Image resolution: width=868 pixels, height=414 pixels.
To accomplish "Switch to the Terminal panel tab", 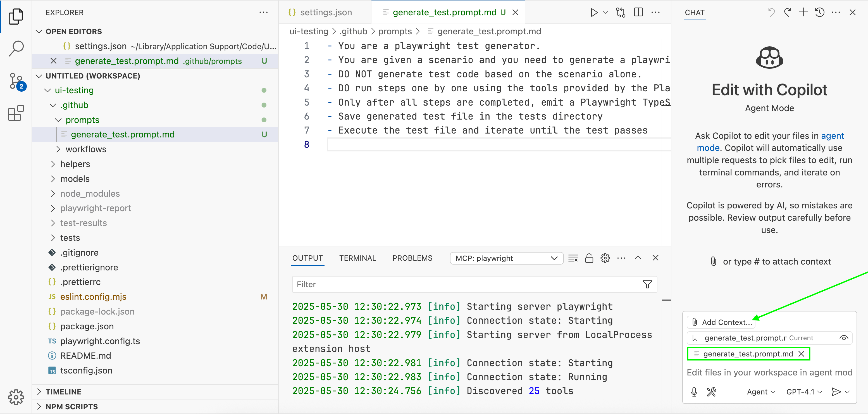I will (x=357, y=258).
